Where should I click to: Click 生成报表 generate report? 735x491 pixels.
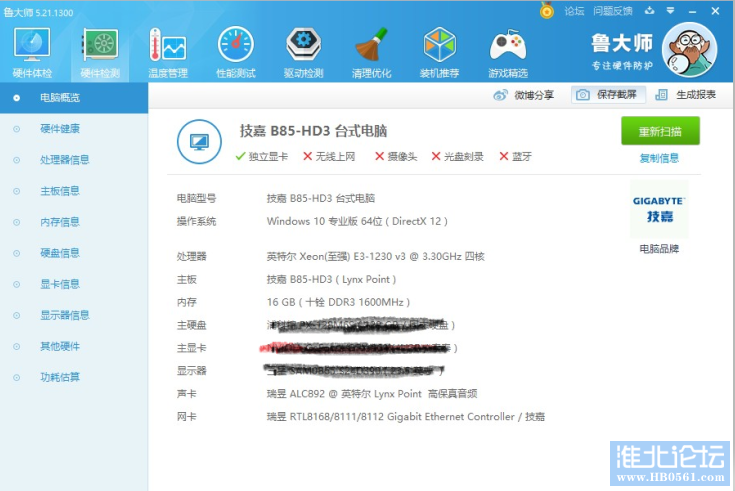pos(685,95)
